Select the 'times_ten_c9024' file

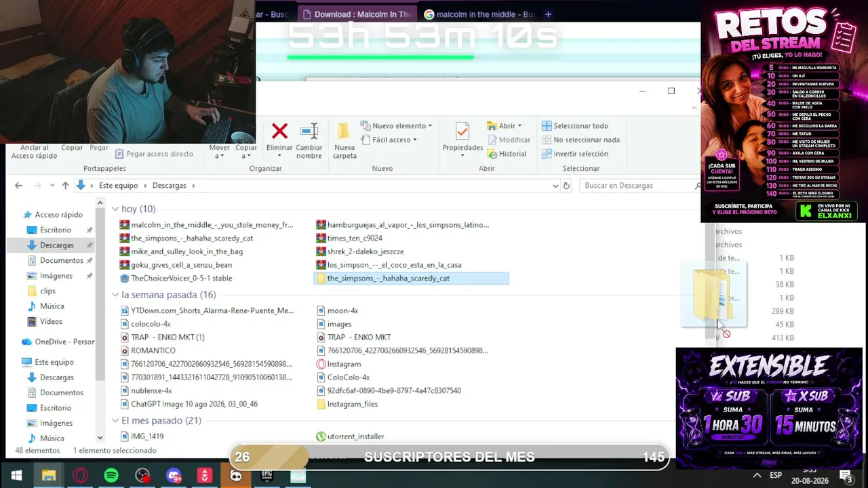[349, 238]
